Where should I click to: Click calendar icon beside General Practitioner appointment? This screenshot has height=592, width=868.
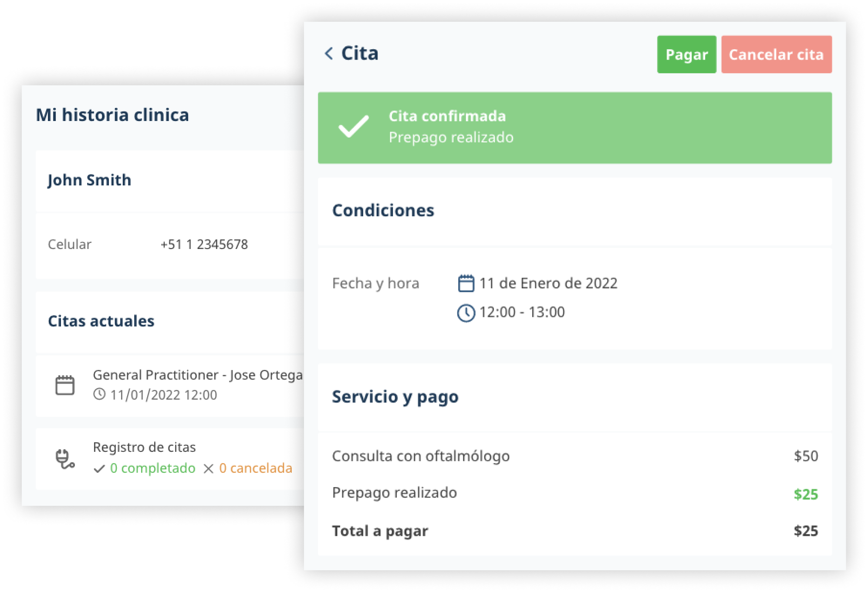point(65,385)
